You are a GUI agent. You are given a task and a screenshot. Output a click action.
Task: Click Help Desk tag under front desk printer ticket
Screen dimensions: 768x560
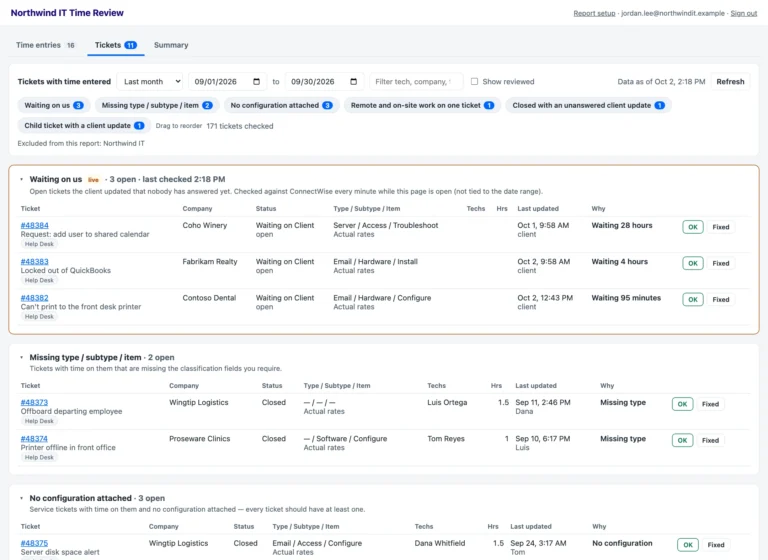[x=39, y=317]
